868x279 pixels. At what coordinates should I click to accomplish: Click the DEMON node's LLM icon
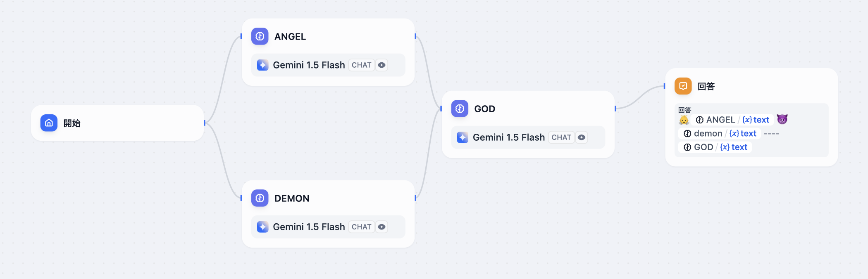point(260,198)
